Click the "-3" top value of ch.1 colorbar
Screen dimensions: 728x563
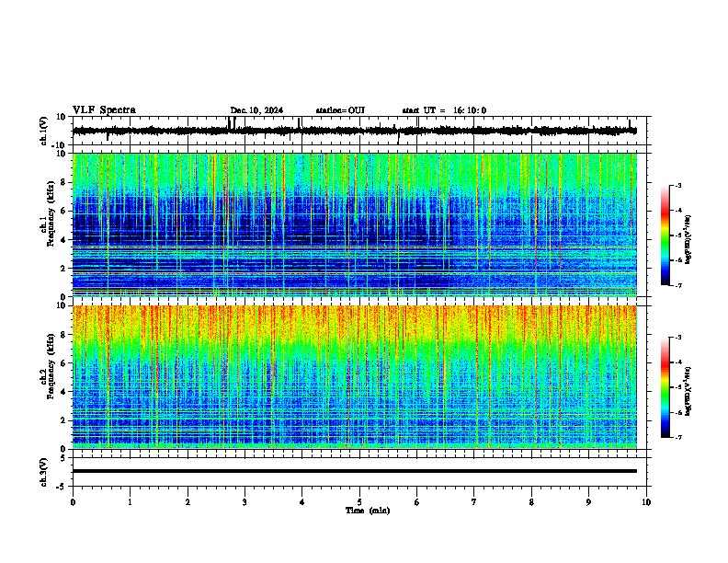click(x=678, y=185)
